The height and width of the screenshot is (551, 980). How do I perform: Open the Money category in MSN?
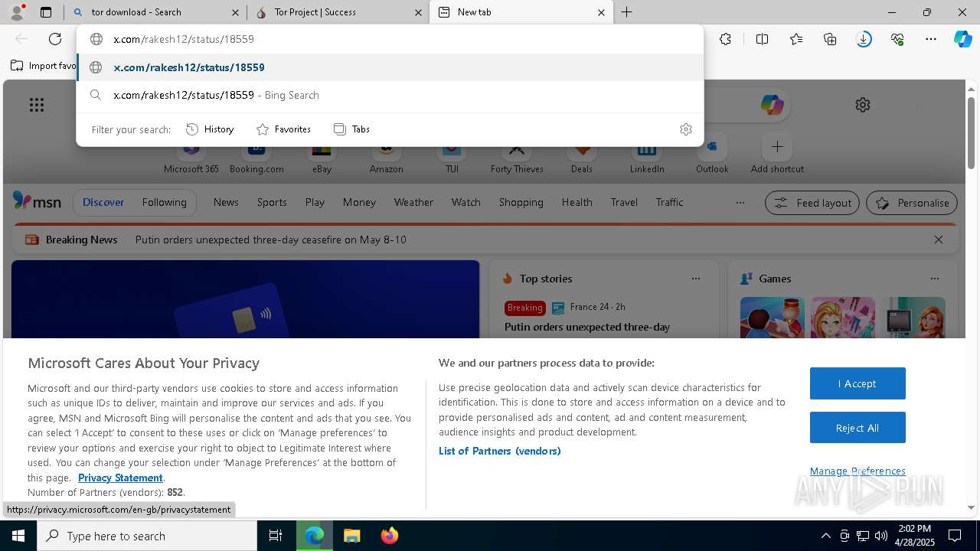[x=359, y=202]
